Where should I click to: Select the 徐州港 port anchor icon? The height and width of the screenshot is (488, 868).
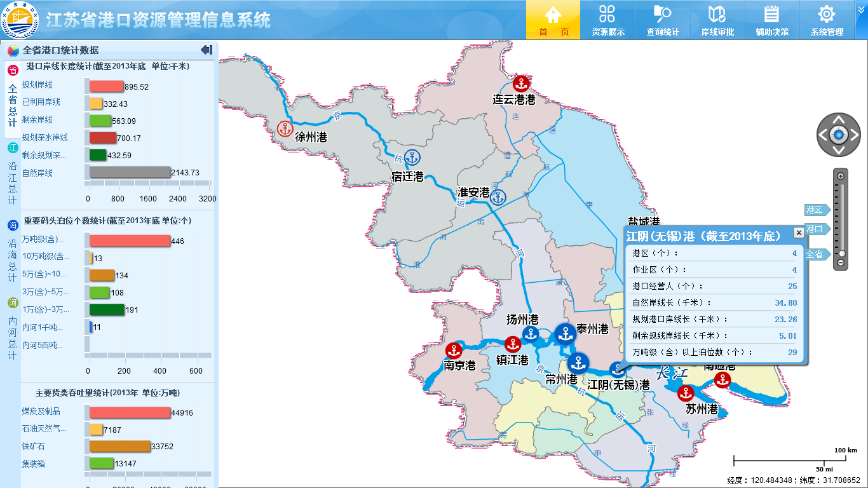(x=285, y=129)
